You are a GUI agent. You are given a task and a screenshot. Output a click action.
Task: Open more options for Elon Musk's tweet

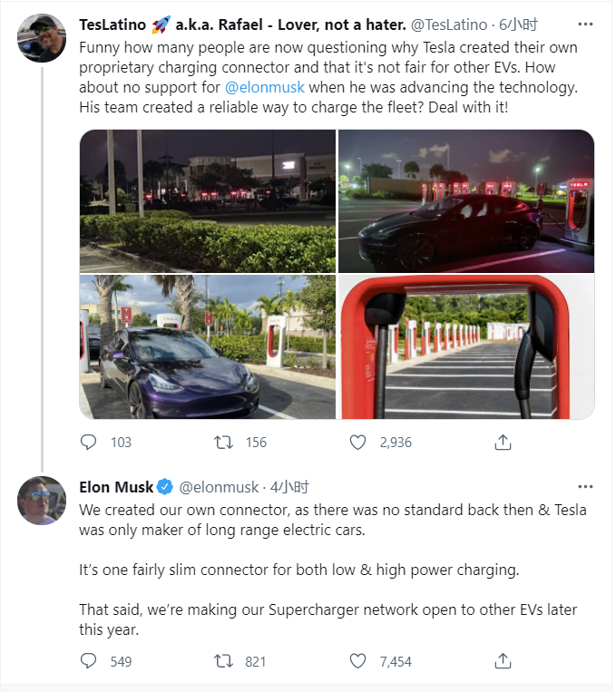tap(586, 487)
